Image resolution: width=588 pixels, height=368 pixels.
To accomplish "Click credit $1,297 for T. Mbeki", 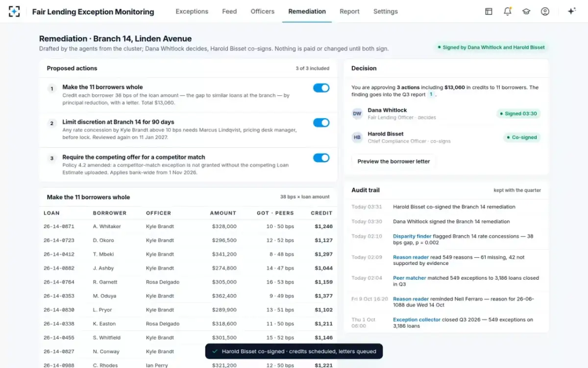I will coord(324,254).
